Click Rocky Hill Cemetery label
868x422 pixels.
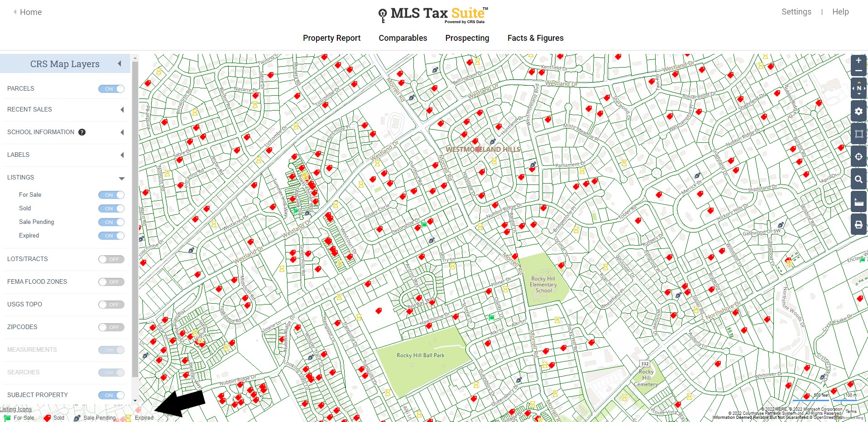tap(646, 378)
